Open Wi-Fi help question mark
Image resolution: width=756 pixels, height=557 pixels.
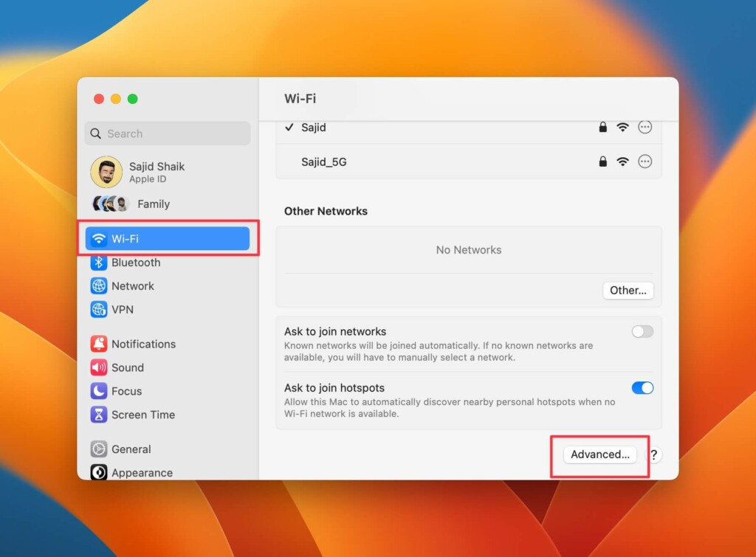click(655, 455)
